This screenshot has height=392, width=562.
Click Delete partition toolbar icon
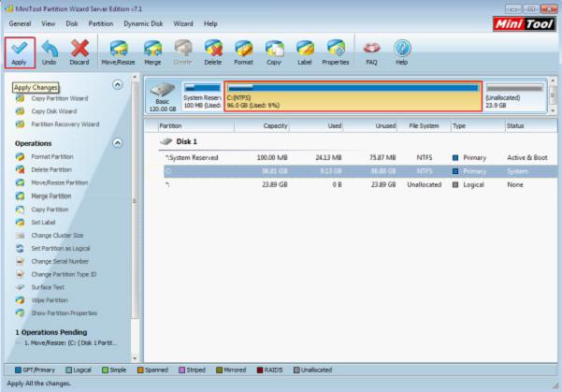[213, 52]
